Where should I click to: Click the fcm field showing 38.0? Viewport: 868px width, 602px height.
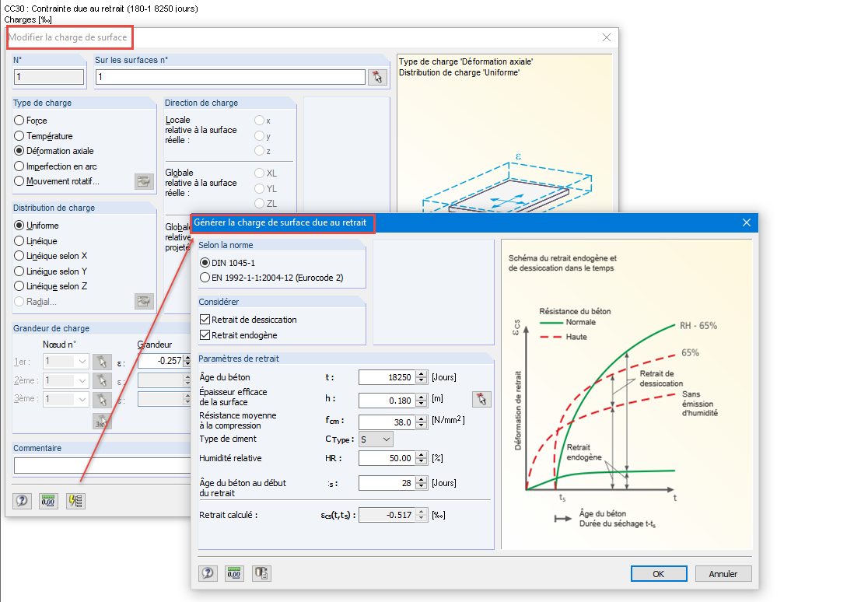(x=387, y=422)
